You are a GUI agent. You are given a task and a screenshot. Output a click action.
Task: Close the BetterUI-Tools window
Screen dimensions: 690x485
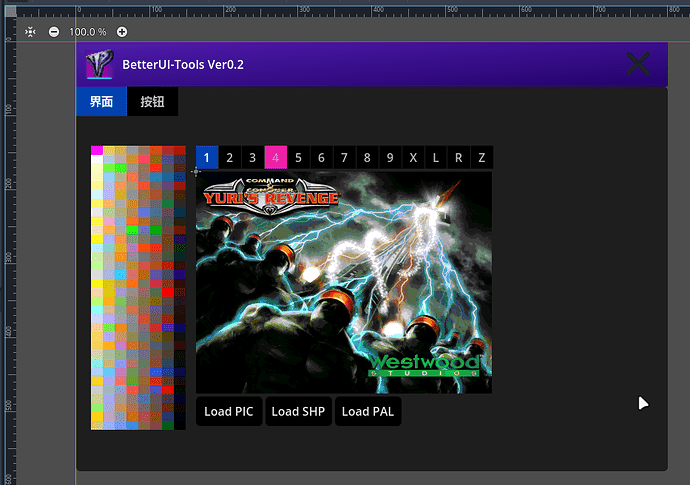(x=638, y=64)
